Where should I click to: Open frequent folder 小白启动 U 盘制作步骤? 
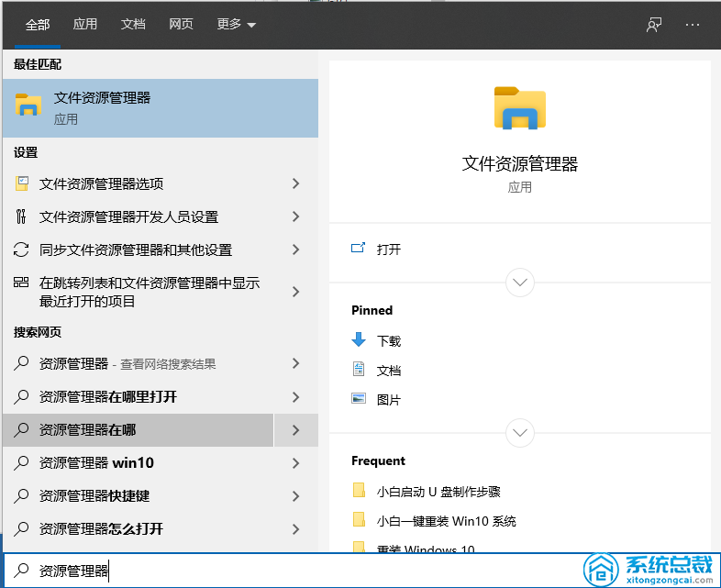[438, 492]
